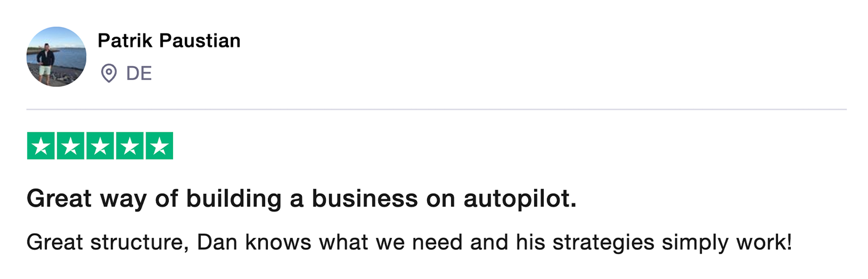Image resolution: width=868 pixels, height=279 pixels.
Task: Click the middle green rating star
Action: click(x=100, y=146)
